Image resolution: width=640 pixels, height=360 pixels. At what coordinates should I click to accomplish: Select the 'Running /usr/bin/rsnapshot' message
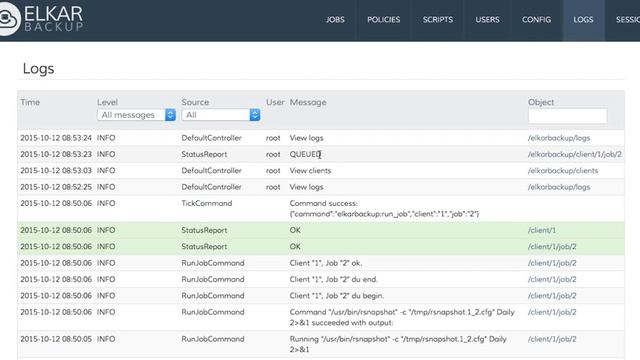point(398,344)
